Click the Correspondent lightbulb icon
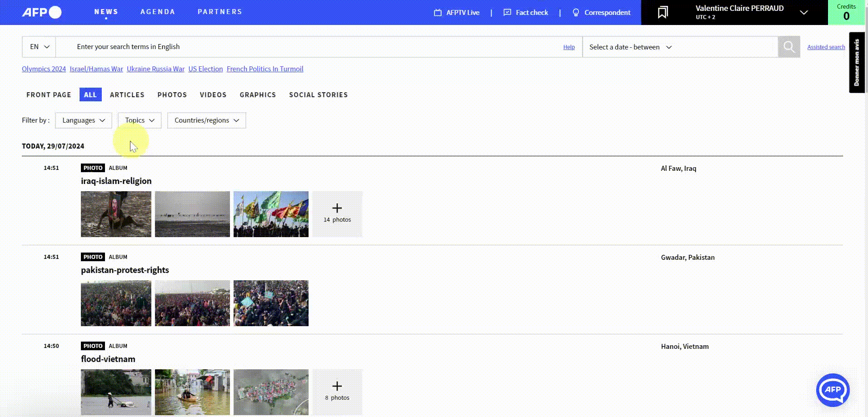This screenshot has height=417, width=868. point(576,13)
